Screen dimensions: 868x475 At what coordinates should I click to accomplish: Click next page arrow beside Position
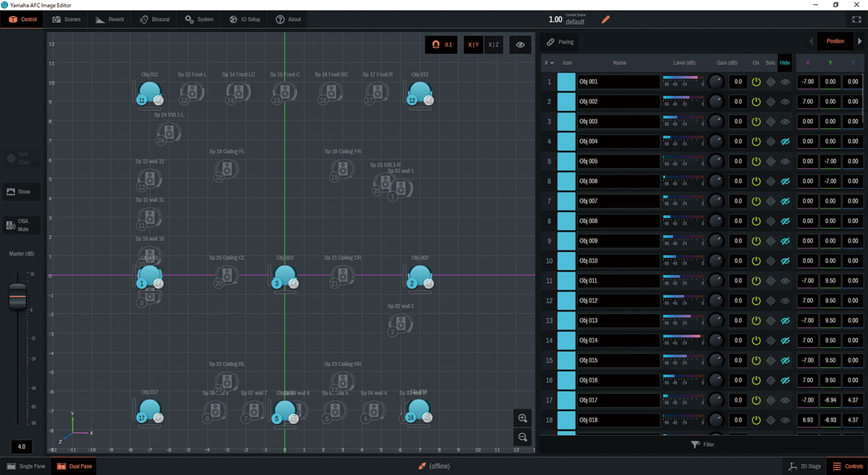pos(861,41)
